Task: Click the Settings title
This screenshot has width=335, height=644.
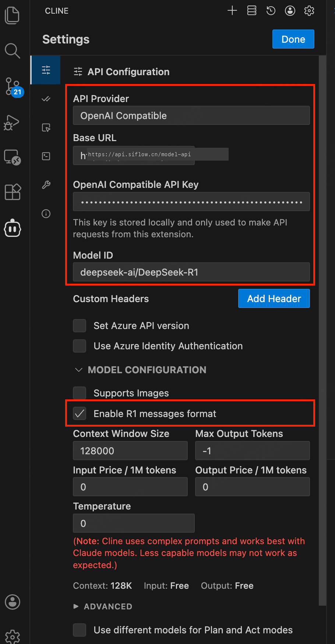Action: click(x=66, y=39)
